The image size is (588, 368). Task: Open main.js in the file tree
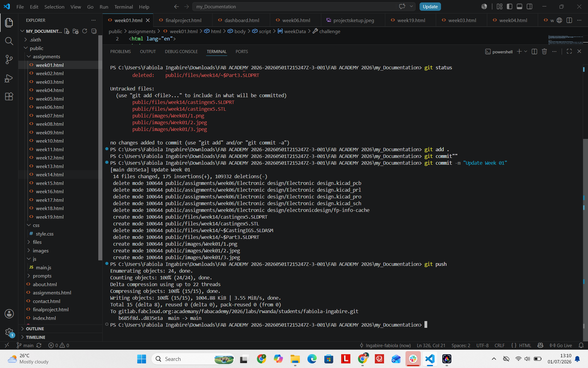(x=43, y=267)
